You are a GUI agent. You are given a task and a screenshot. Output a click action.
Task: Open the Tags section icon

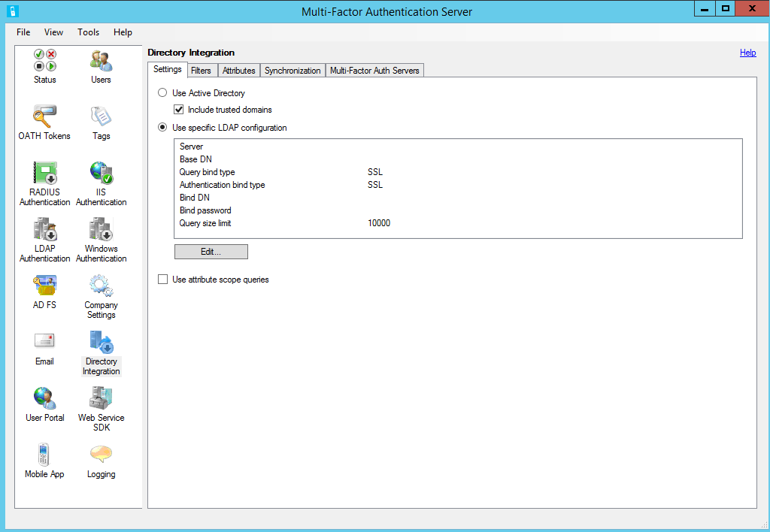[102, 116]
